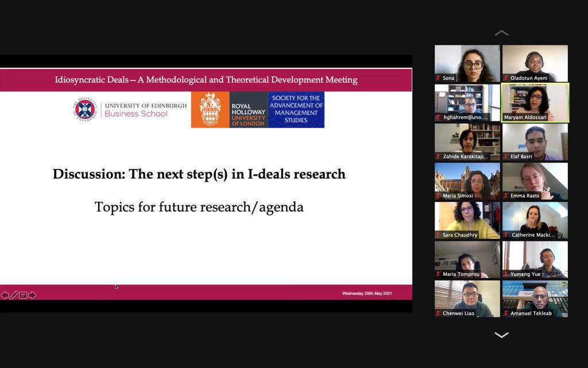Select Amanuel Tekleab's video tile
This screenshot has height=368, width=588.
[x=535, y=299]
